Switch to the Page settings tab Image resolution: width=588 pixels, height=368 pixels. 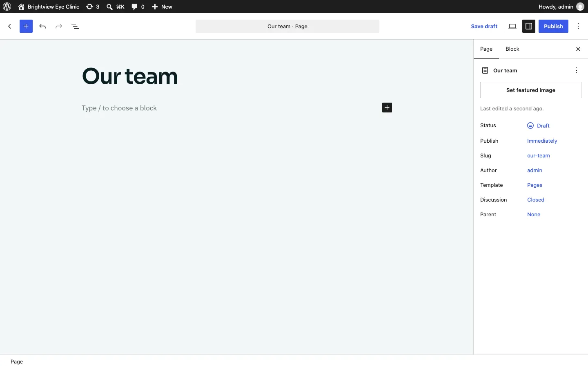click(x=486, y=49)
